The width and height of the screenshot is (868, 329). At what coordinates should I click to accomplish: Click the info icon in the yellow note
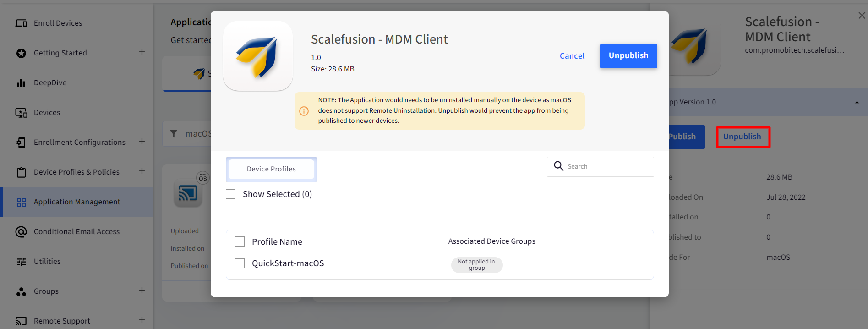[304, 111]
